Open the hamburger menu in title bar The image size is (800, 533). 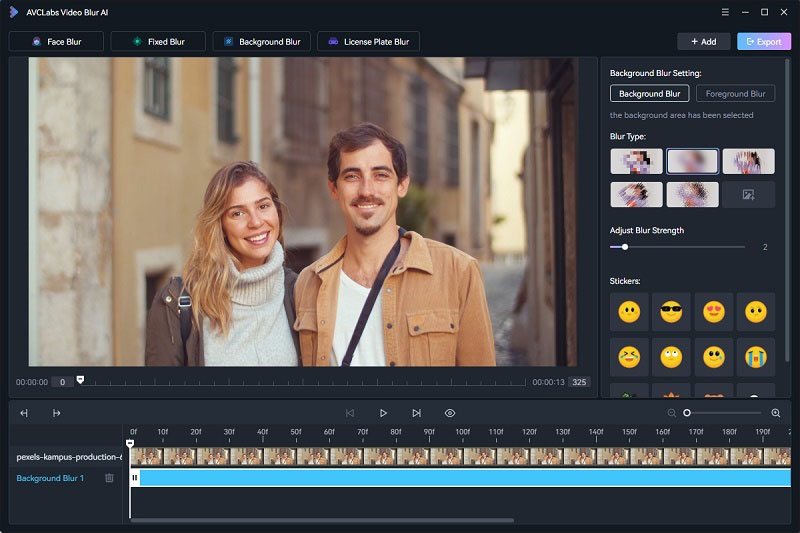pyautogui.click(x=725, y=12)
